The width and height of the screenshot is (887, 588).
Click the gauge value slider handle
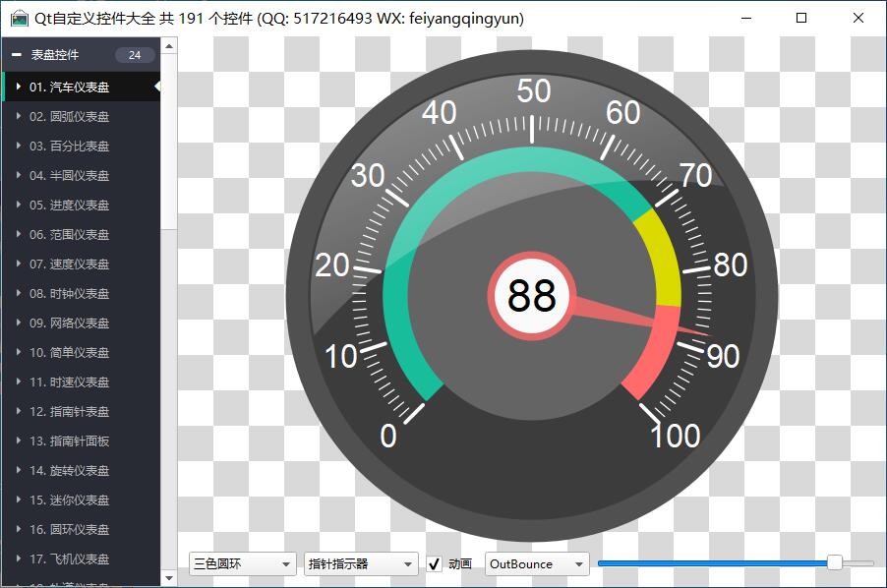coord(835,562)
